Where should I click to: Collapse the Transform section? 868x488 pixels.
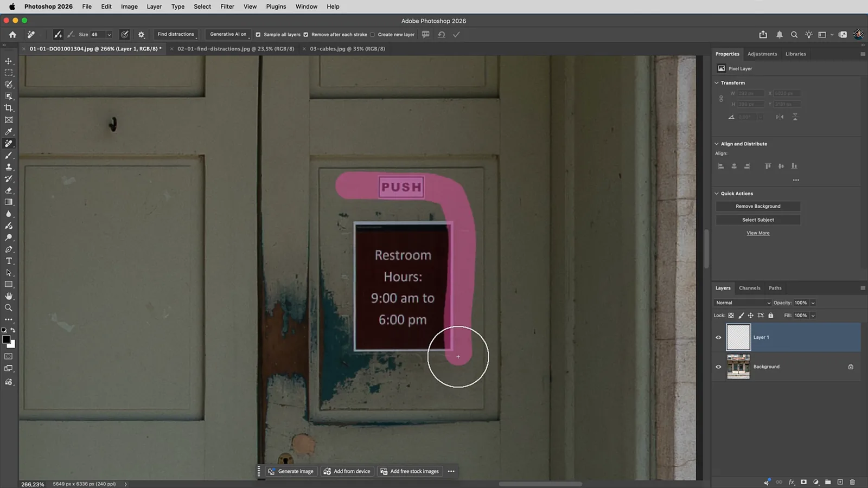point(717,83)
